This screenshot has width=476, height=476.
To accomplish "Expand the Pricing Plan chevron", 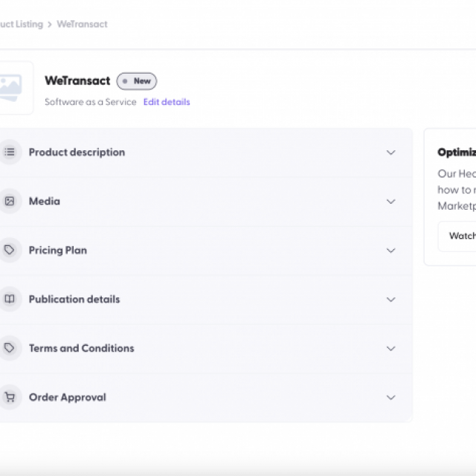I will pyautogui.click(x=391, y=250).
